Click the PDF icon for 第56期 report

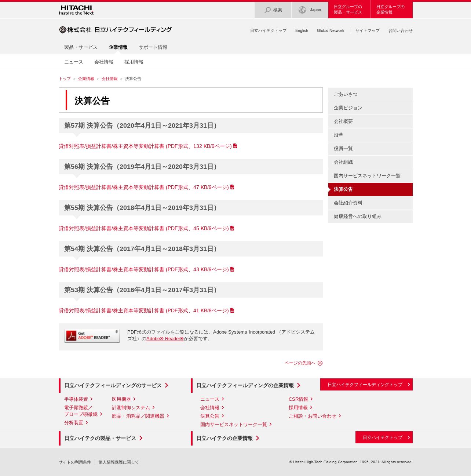coord(232,187)
